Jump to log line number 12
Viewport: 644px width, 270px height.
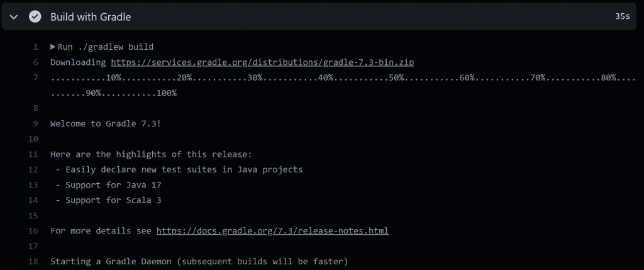(34, 169)
